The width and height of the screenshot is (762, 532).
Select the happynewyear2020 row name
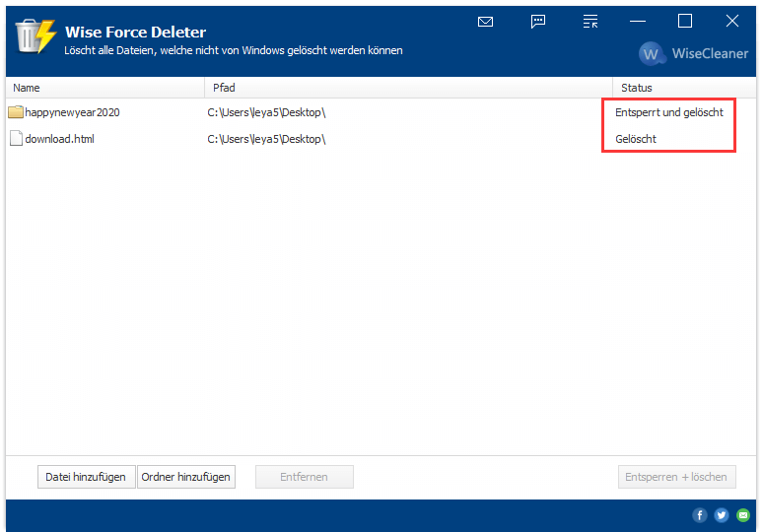72,112
